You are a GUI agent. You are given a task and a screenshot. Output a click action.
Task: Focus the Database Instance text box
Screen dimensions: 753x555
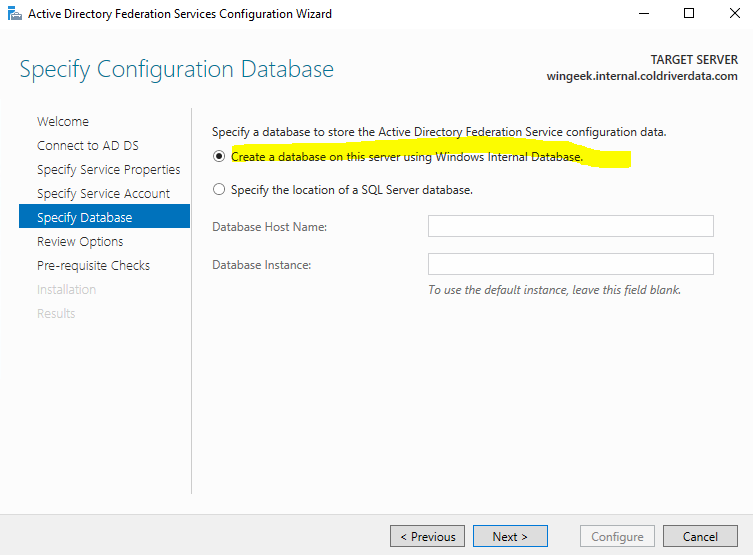(x=570, y=264)
